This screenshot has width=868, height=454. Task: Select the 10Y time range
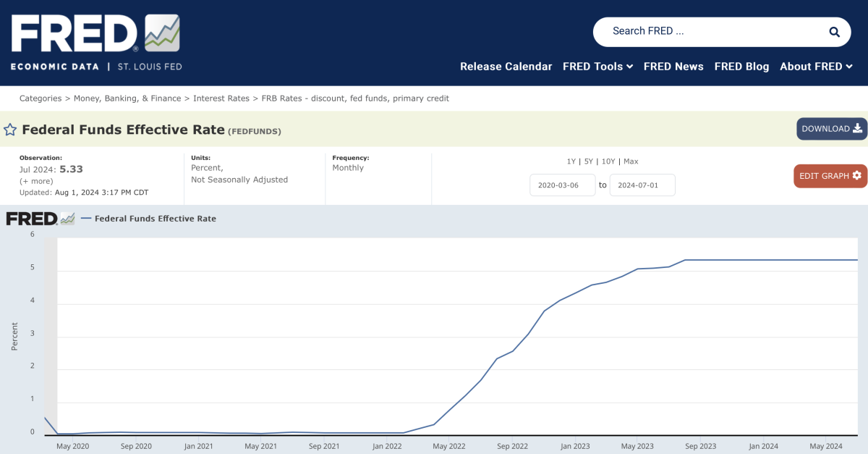point(608,161)
